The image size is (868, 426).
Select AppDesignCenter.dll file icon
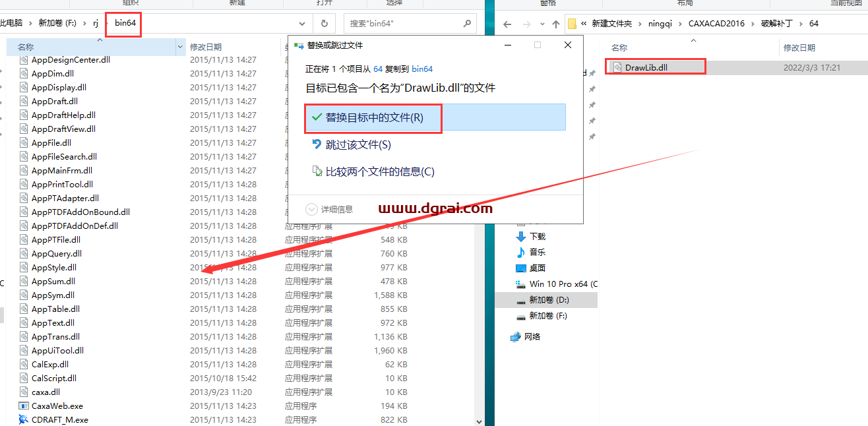[x=24, y=59]
